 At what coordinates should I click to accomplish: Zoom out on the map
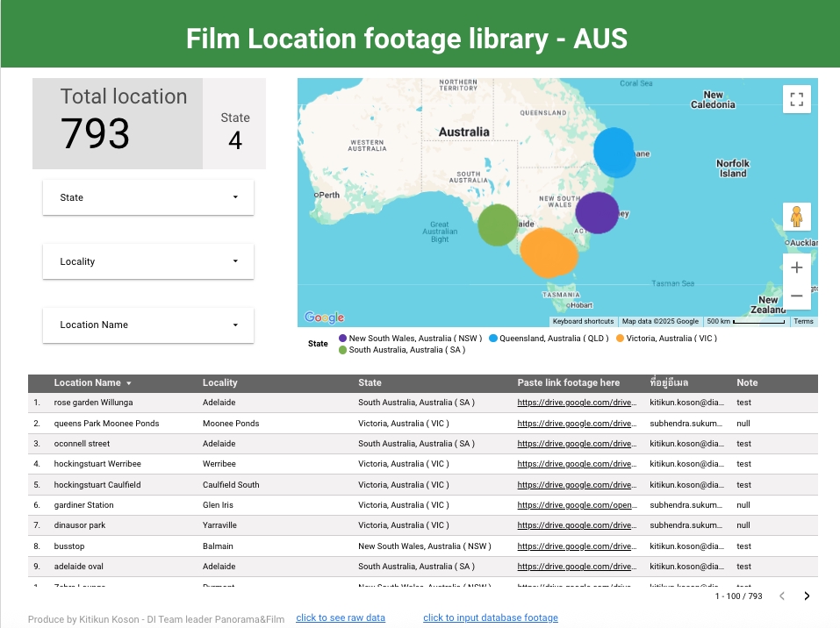796,296
